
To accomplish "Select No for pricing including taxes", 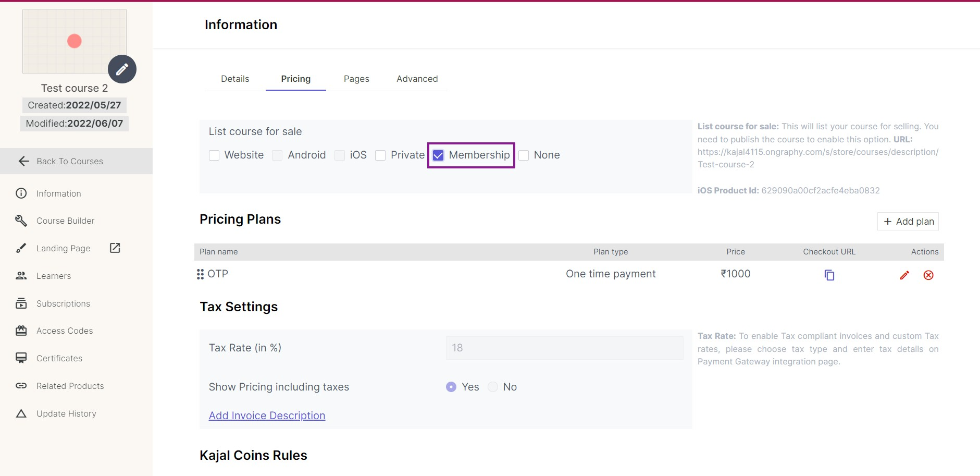I will 493,387.
